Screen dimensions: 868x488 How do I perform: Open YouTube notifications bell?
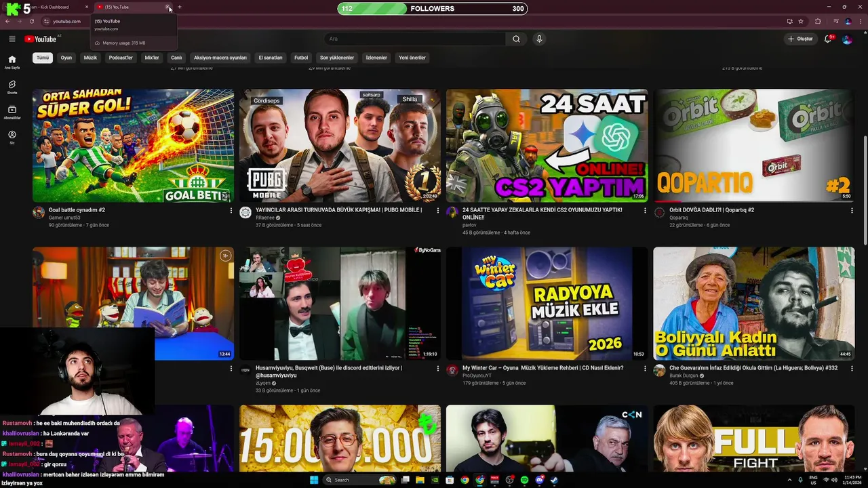pos(828,39)
